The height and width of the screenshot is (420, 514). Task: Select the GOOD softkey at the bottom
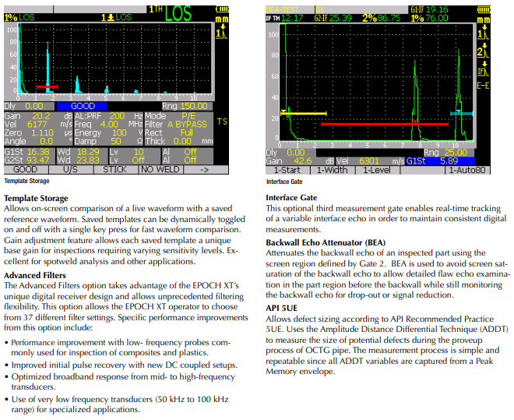pyautogui.click(x=26, y=169)
